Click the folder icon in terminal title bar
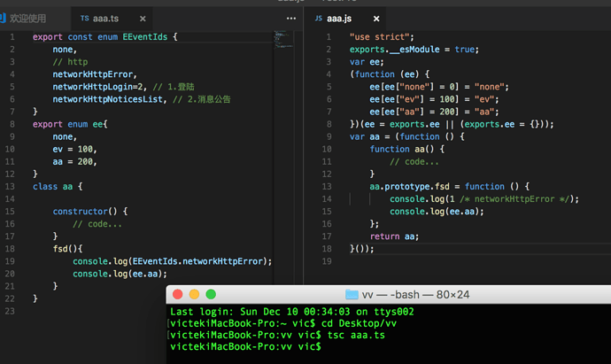Viewport: 611px width, 364px height. point(352,294)
